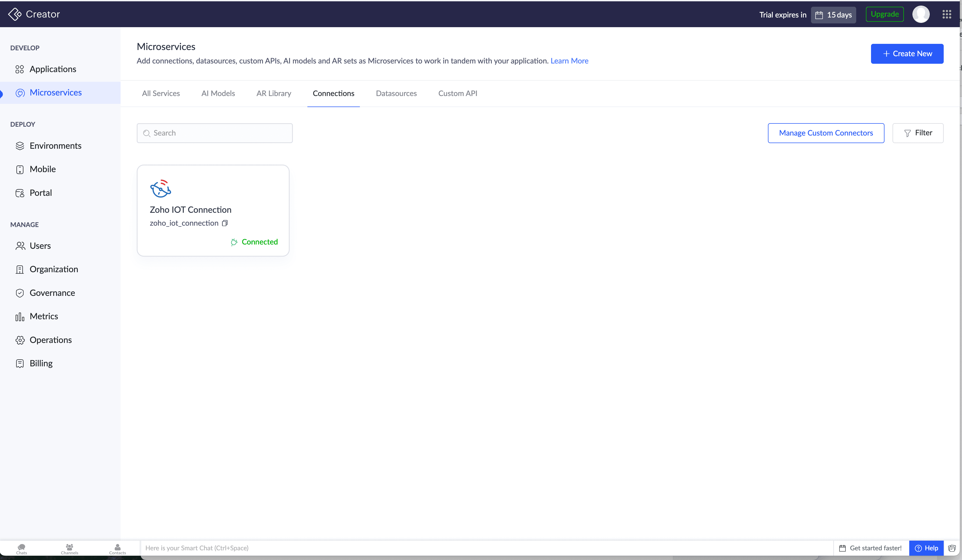Open the Custom API tab

457,93
